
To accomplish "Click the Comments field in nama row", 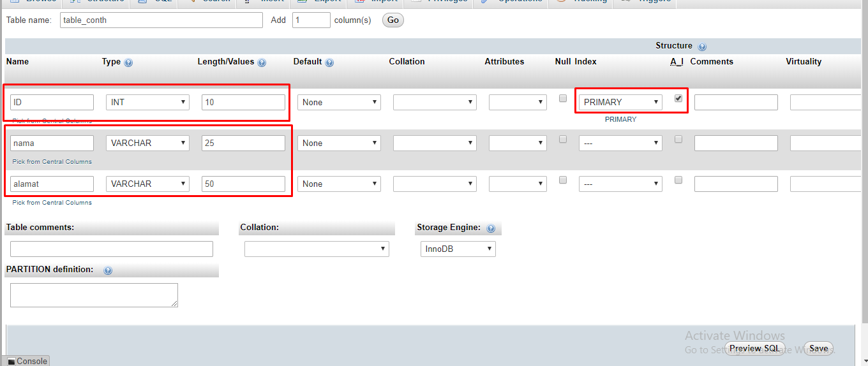I will (x=736, y=143).
